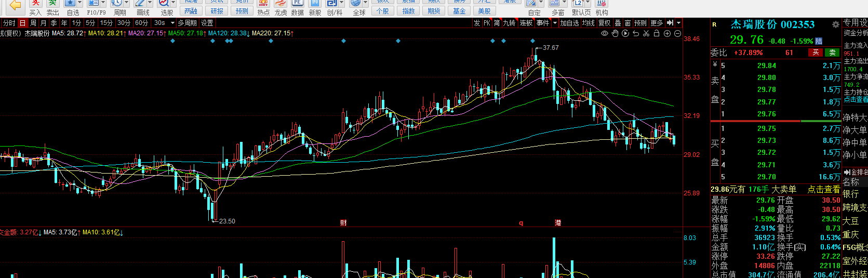Click the scissors cut icon above chart
The width and height of the screenshot is (868, 278).
click(x=646, y=33)
